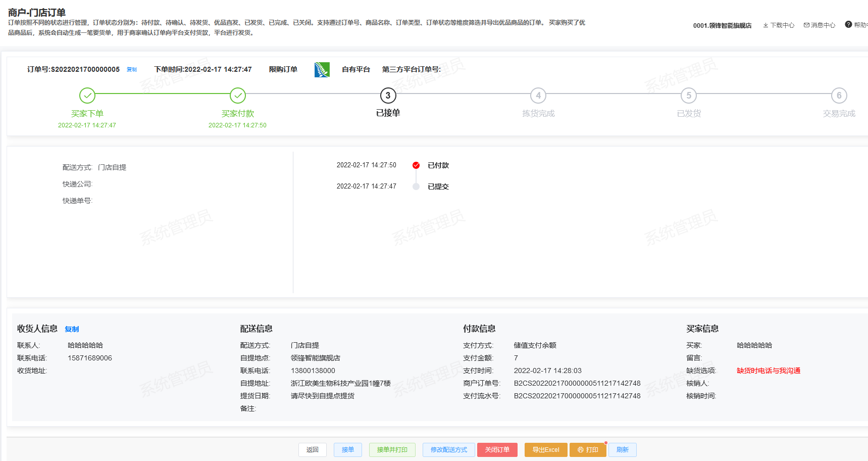
Task: Select order number S2022021700000005 text
Action: (85, 70)
